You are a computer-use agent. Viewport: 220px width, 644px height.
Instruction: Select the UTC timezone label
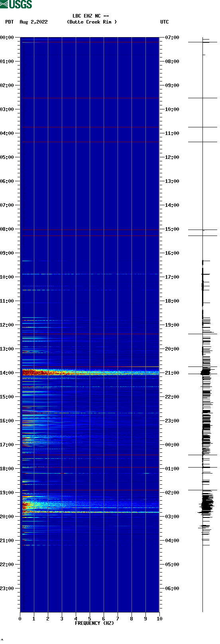(165, 22)
